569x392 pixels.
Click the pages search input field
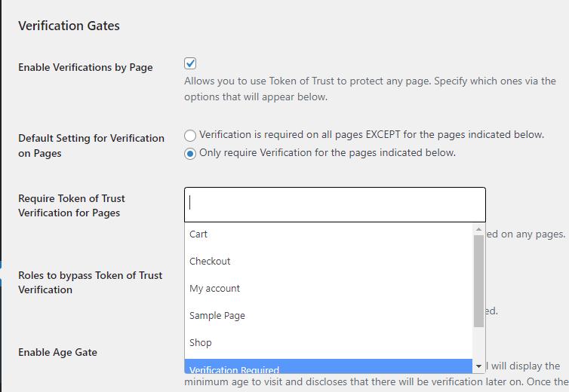(x=334, y=204)
